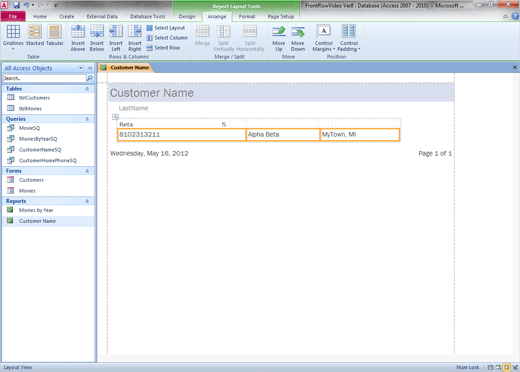The width and height of the screenshot is (520, 372).
Task: Switch to the Database Tools tab
Action: point(147,16)
